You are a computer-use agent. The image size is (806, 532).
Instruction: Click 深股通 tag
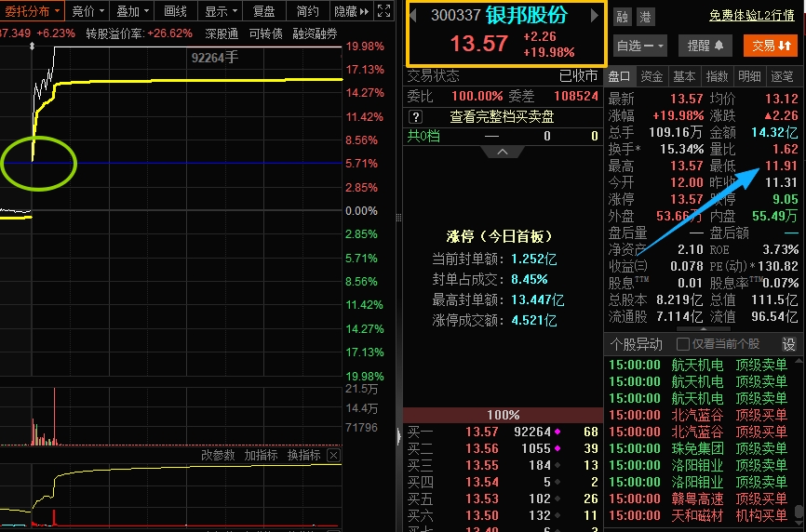point(222,33)
